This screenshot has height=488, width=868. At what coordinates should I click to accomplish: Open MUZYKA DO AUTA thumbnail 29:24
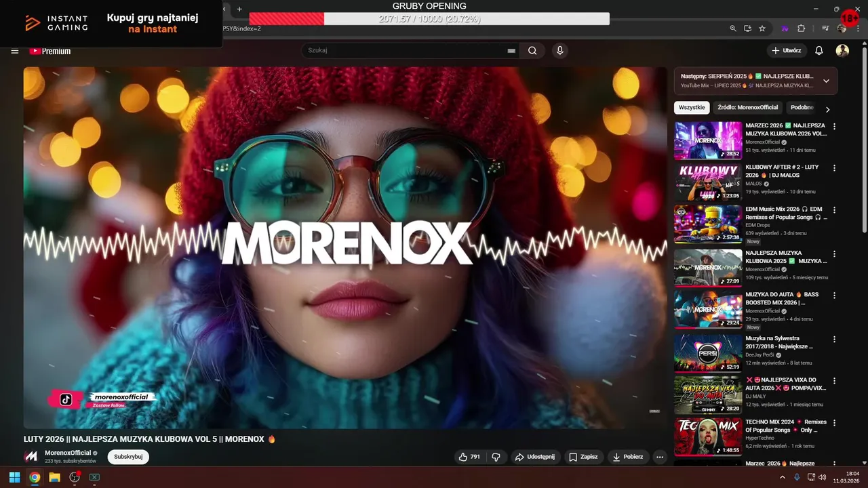(x=708, y=310)
